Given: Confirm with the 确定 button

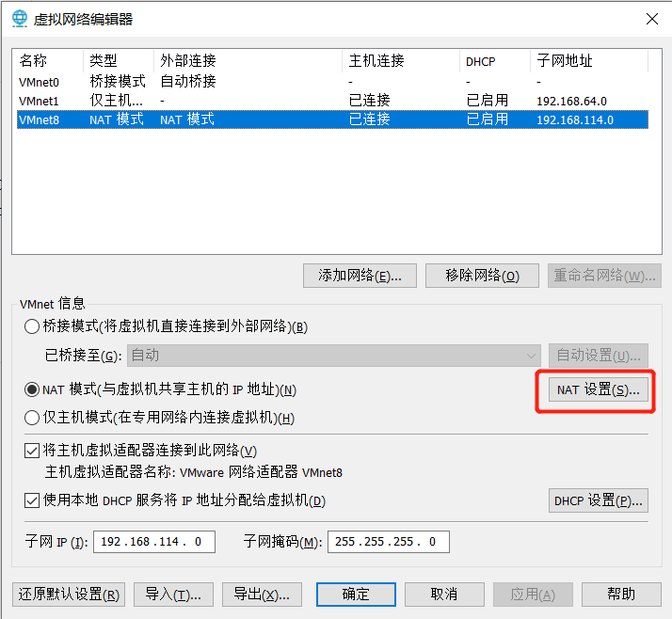Looking at the screenshot, I should pyautogui.click(x=356, y=595).
